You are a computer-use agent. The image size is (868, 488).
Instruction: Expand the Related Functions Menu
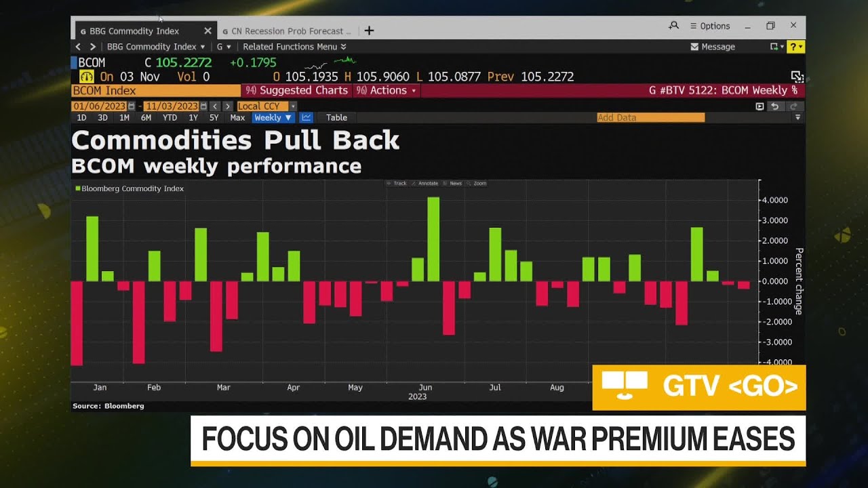coord(294,47)
